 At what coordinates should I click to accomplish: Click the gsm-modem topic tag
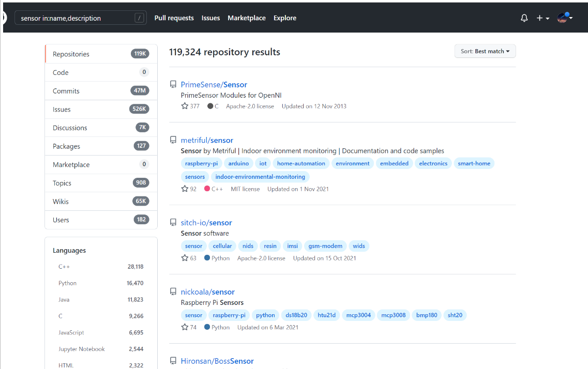[x=325, y=246]
